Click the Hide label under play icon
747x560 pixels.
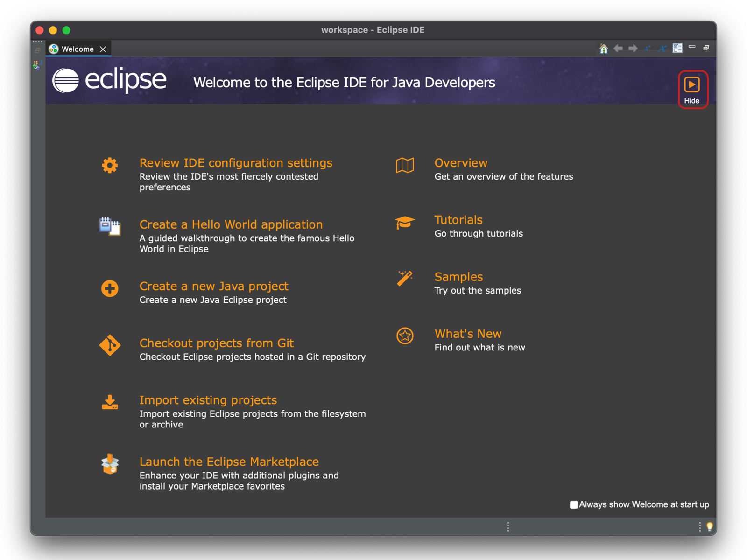[x=692, y=101]
